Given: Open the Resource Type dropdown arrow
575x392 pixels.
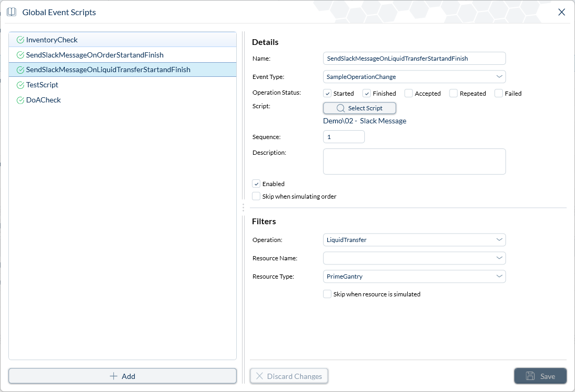Looking at the screenshot, I should [499, 276].
